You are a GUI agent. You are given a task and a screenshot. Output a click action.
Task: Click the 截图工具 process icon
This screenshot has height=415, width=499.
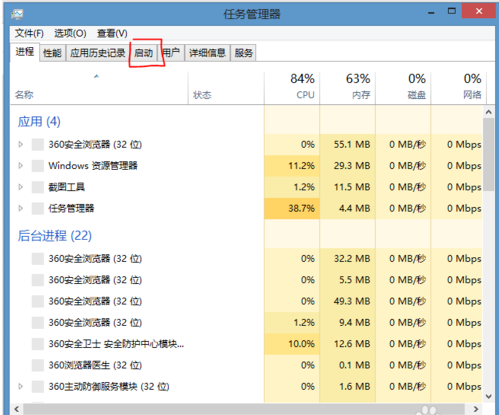pyautogui.click(x=38, y=187)
